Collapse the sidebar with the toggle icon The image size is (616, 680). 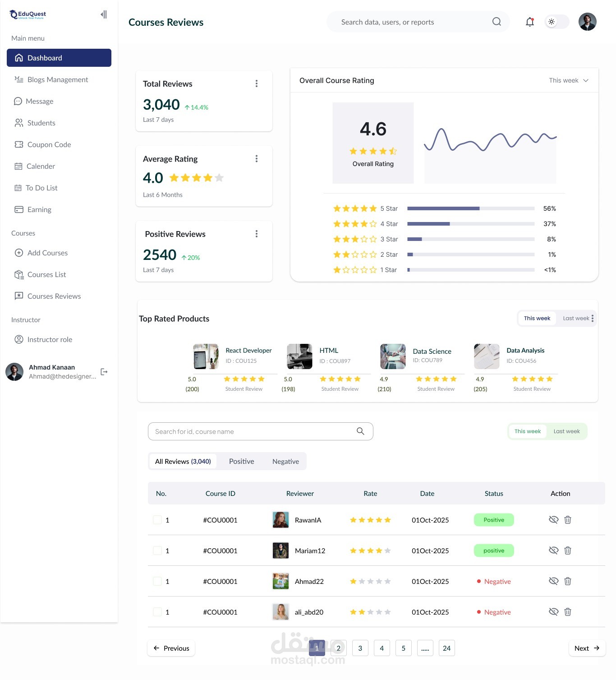pyautogui.click(x=104, y=14)
